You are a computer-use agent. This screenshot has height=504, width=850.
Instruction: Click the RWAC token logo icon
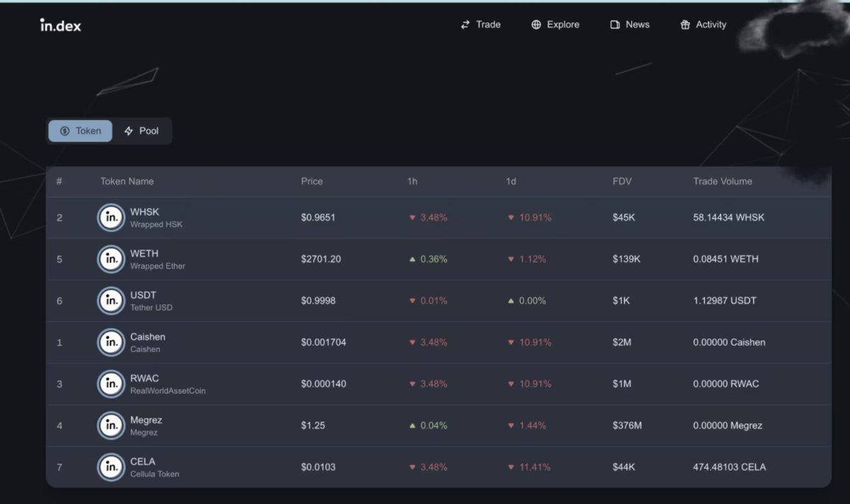[110, 384]
